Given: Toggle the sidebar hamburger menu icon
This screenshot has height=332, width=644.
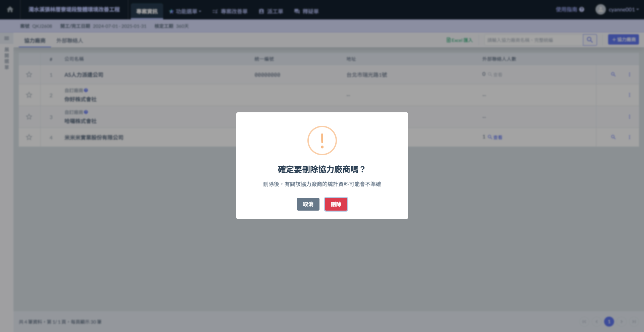Looking at the screenshot, I should [x=7, y=38].
